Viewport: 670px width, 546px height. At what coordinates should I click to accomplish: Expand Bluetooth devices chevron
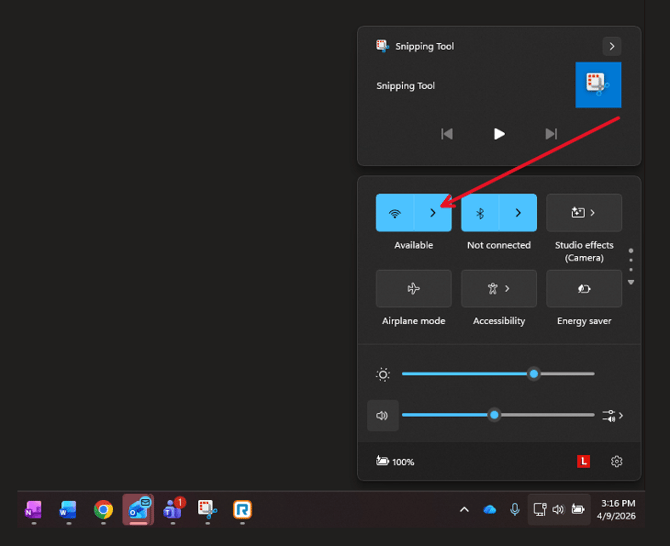point(518,213)
